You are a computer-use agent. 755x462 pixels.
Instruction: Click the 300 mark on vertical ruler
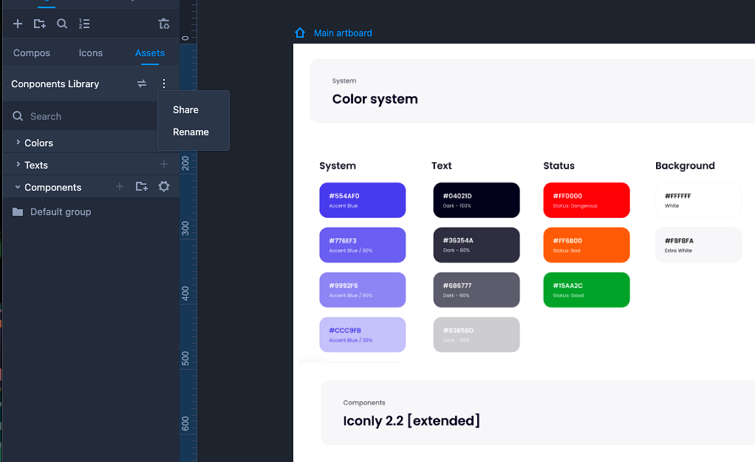[185, 228]
